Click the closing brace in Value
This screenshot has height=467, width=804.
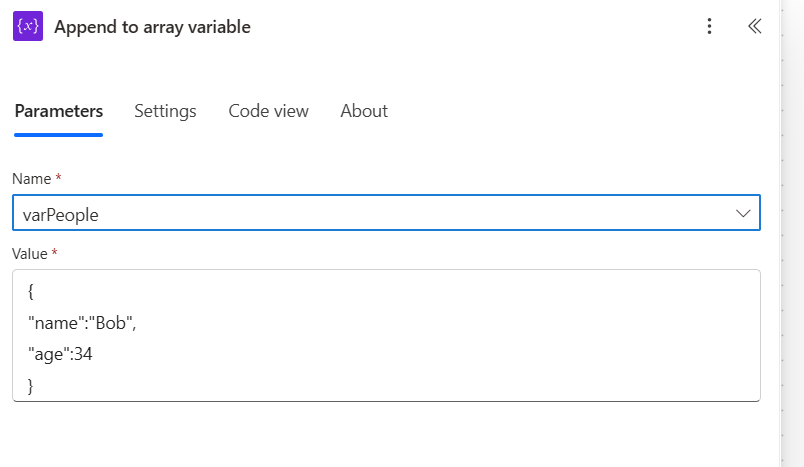coord(31,385)
